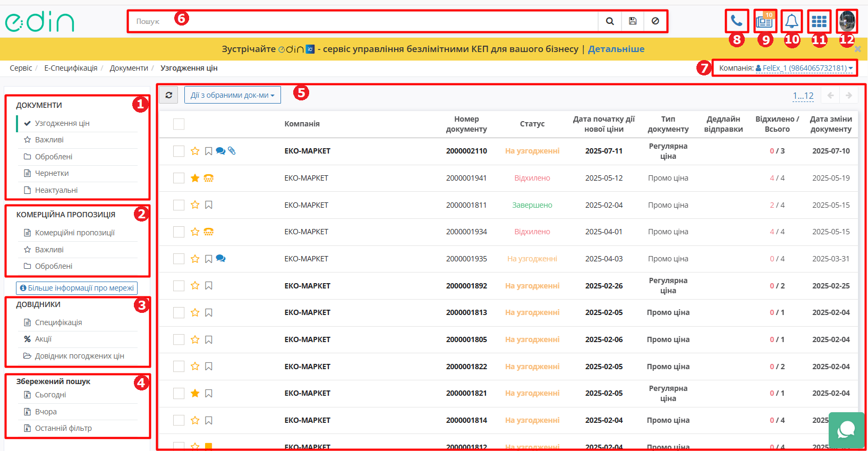Check the box for document 2000002110
868x451 pixels.
179,151
